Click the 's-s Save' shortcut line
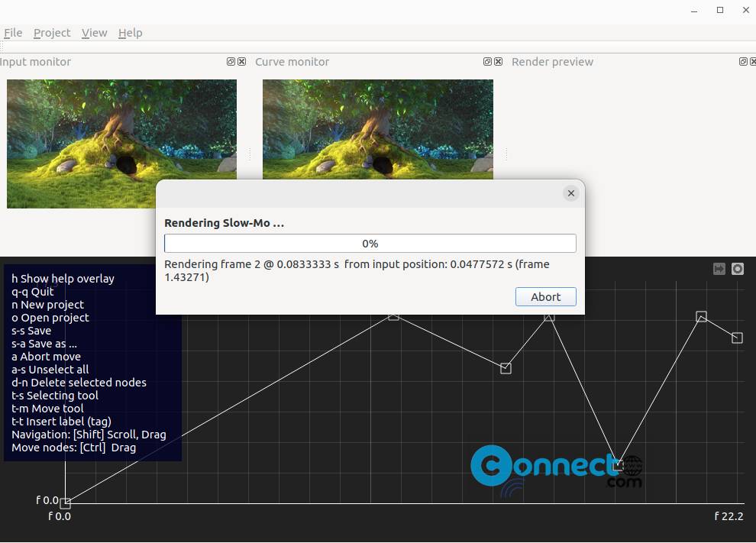The width and height of the screenshot is (756, 543). tap(31, 331)
